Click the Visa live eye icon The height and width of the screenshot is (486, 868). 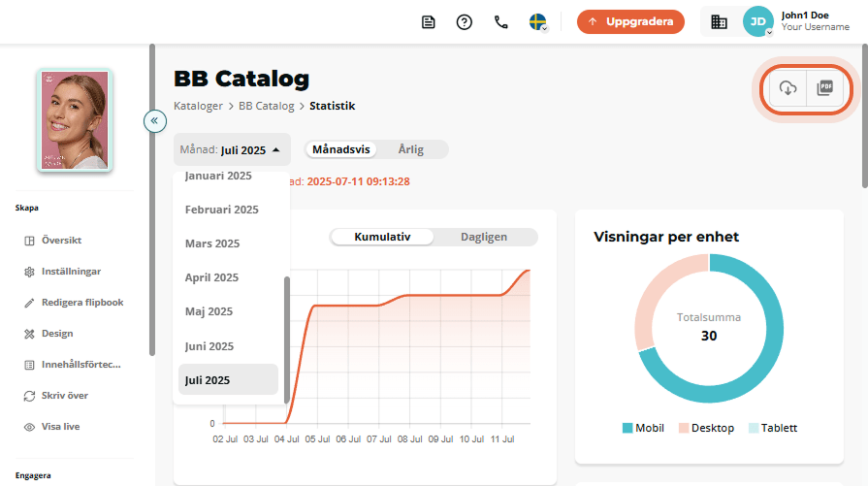tap(29, 427)
